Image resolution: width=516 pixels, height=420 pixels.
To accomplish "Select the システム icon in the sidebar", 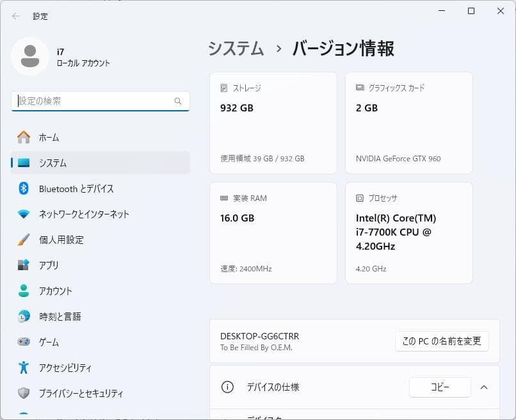I will coord(23,163).
